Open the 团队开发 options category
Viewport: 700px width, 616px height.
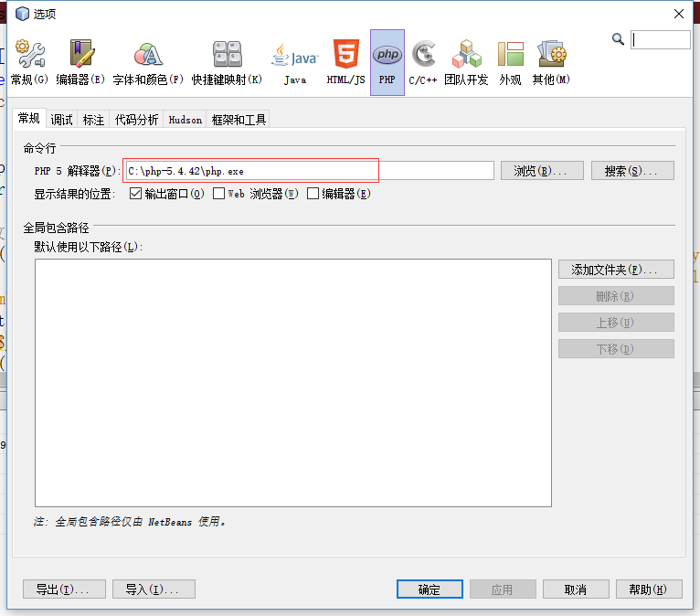click(x=466, y=62)
